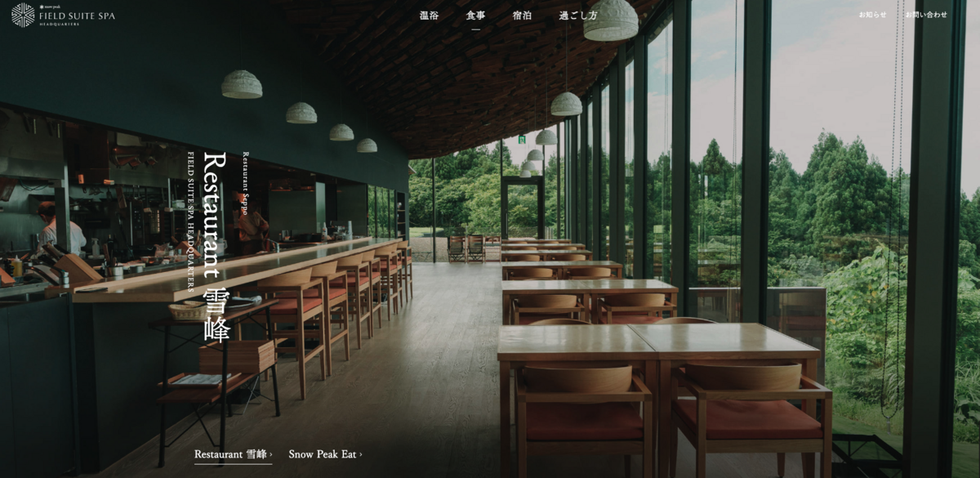Click the vertical Restaurant 雪峰 heading
Image resolution: width=980 pixels, height=478 pixels.
(215, 246)
